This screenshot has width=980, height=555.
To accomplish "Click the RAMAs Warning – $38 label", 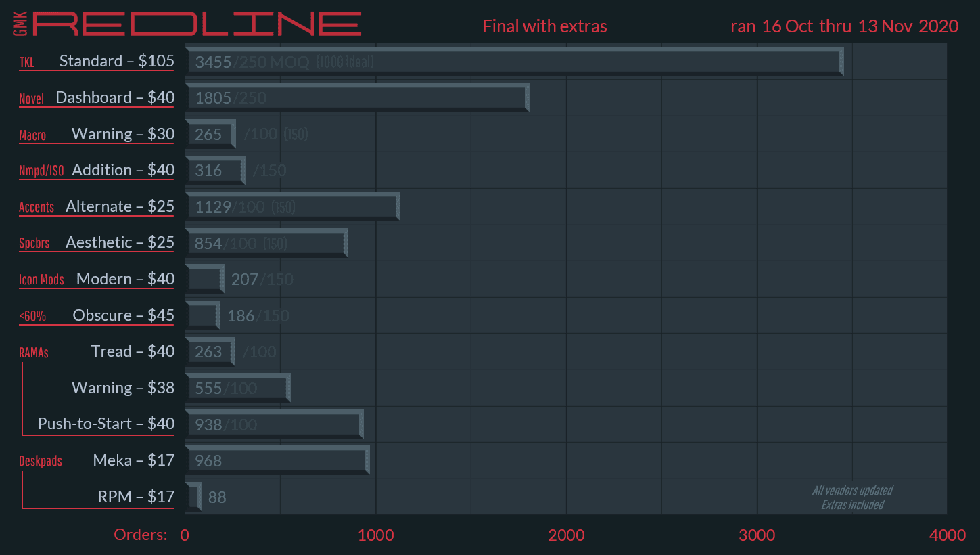I will click(x=122, y=388).
